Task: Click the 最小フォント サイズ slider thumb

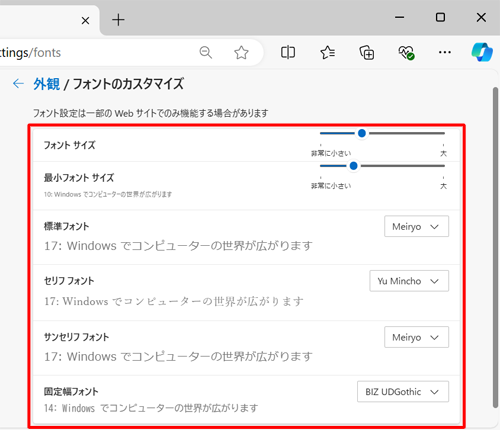Action: pos(354,166)
